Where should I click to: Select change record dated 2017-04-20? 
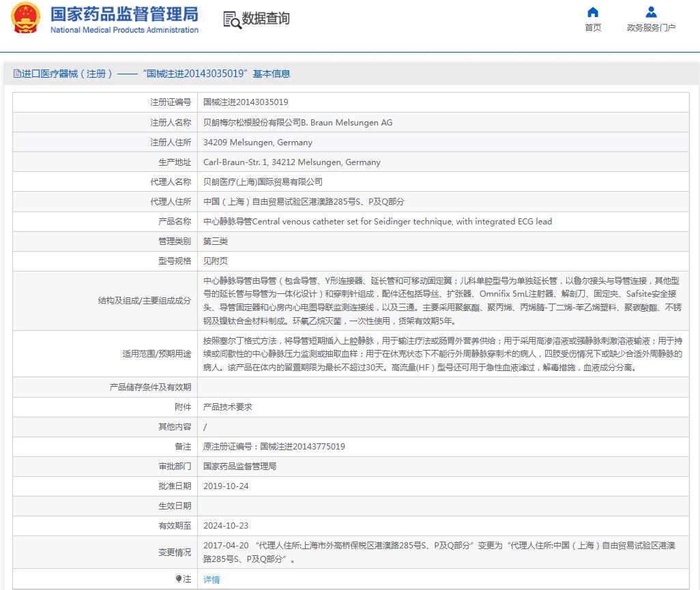pyautogui.click(x=439, y=552)
